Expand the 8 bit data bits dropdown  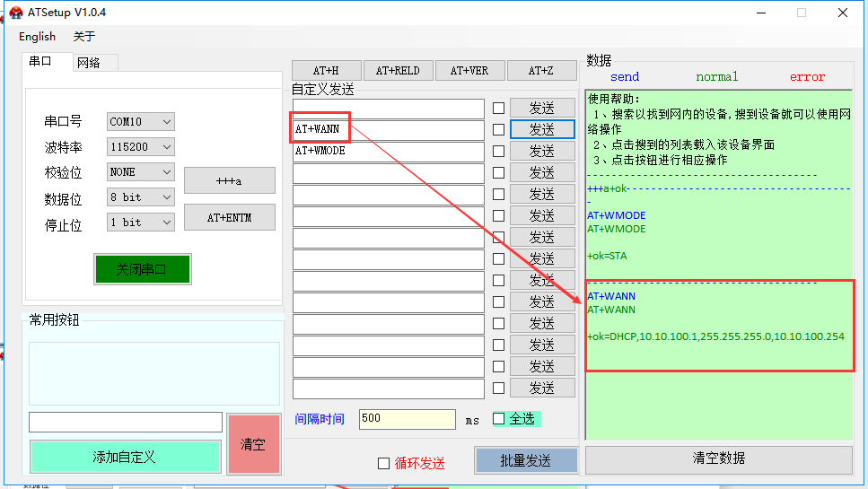(141, 196)
